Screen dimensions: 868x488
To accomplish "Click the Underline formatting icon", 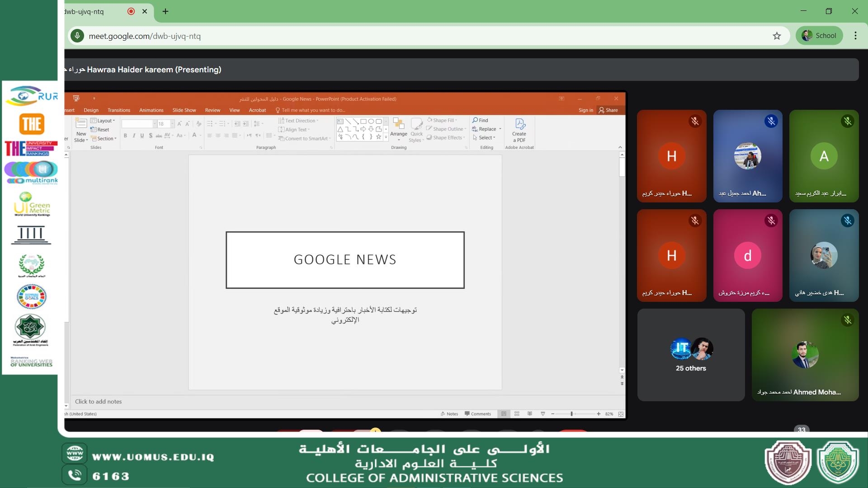I will pyautogui.click(x=142, y=136).
